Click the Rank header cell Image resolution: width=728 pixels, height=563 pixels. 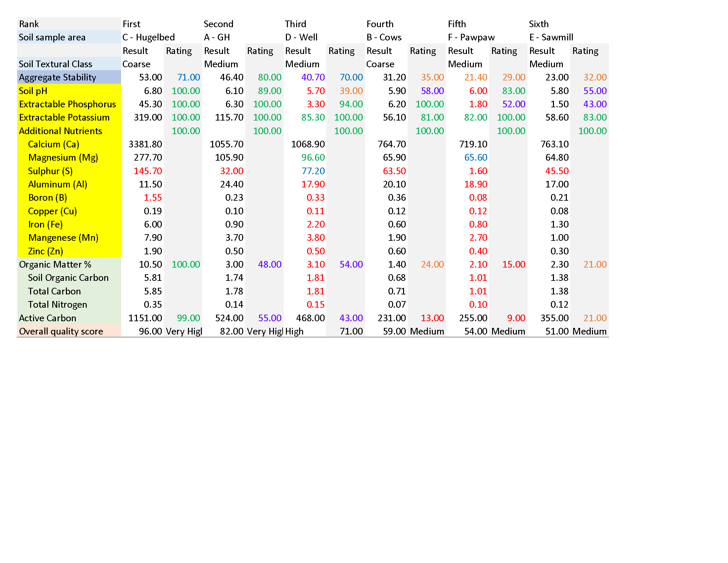click(29, 24)
